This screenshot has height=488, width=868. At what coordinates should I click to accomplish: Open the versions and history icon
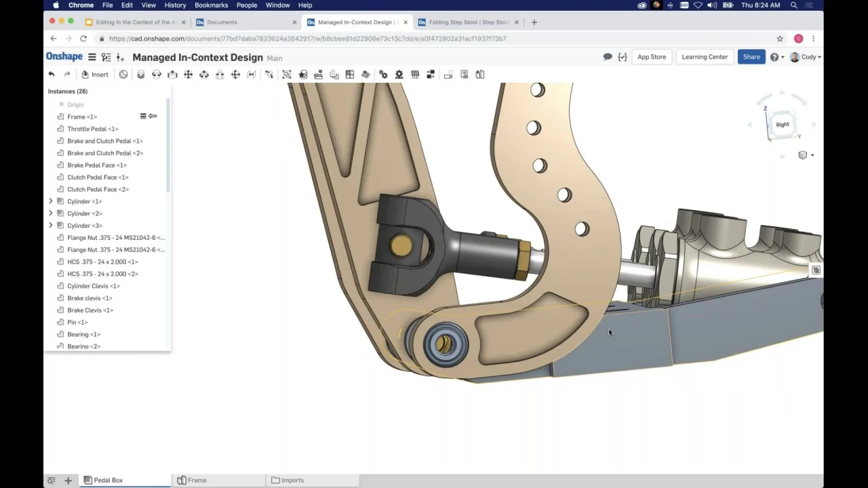click(x=106, y=58)
